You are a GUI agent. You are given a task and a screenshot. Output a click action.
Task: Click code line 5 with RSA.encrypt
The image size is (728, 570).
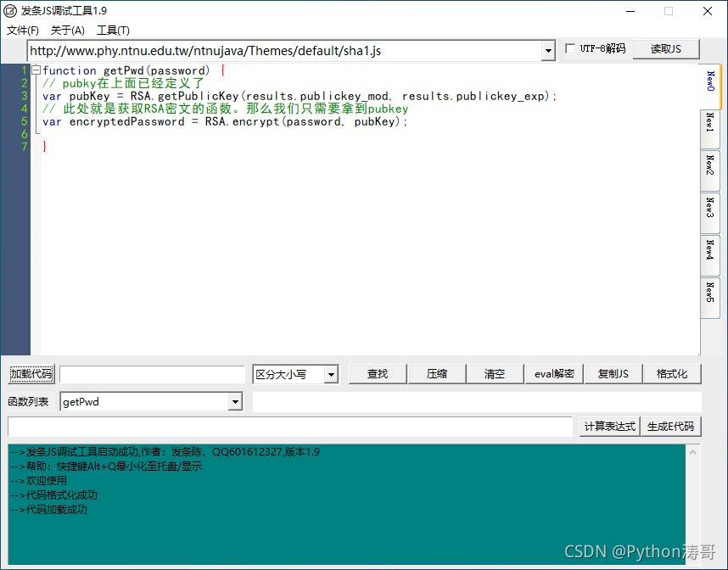pos(225,121)
